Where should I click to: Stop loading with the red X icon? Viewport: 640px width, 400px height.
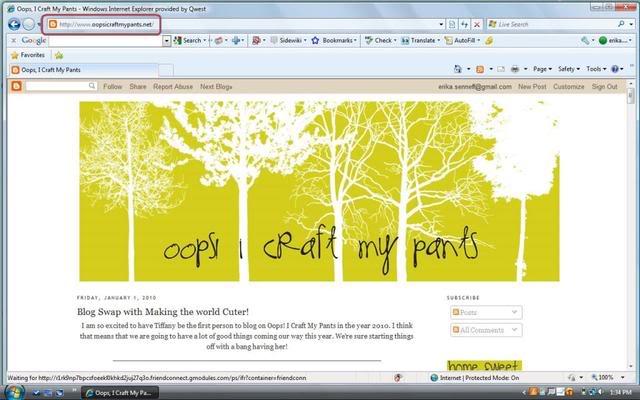[x=476, y=24]
